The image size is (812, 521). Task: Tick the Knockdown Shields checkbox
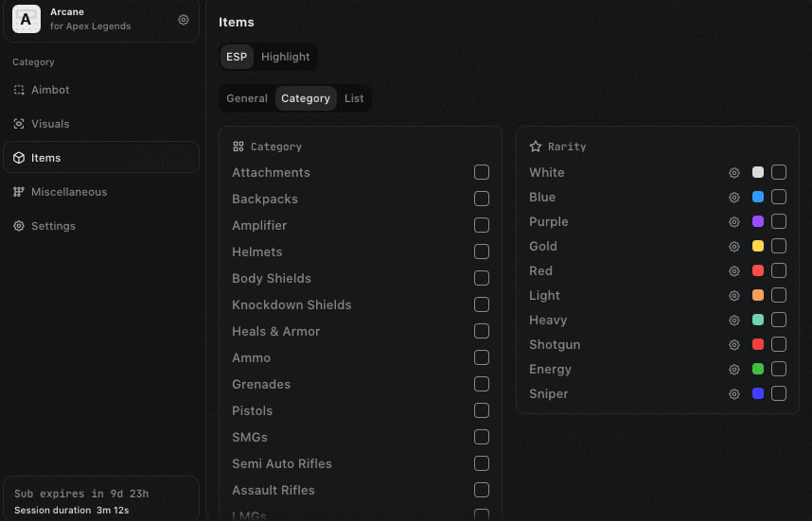point(482,304)
